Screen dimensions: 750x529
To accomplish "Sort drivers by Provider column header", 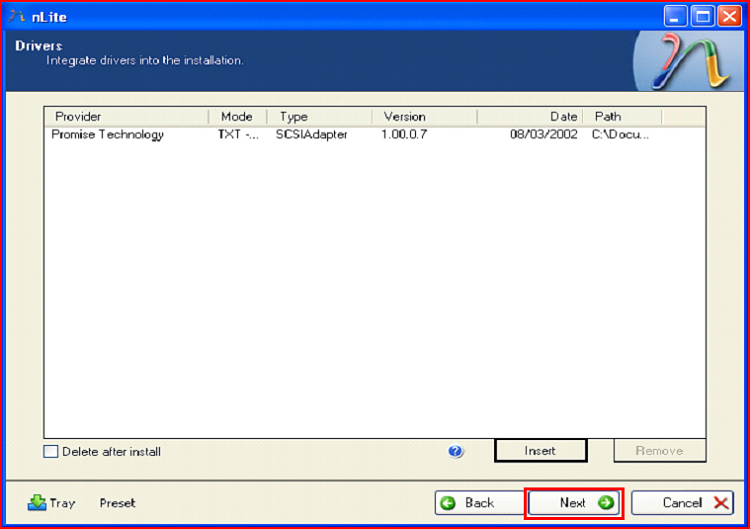I will 127,117.
